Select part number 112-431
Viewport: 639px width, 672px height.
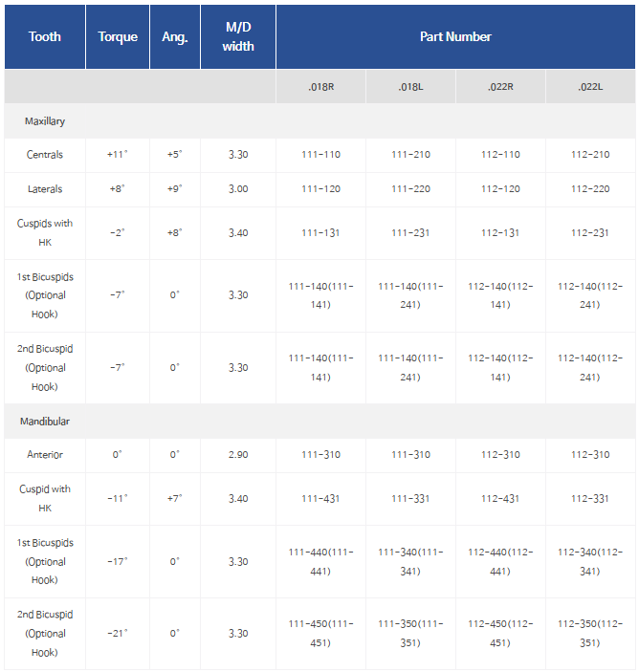click(500, 498)
